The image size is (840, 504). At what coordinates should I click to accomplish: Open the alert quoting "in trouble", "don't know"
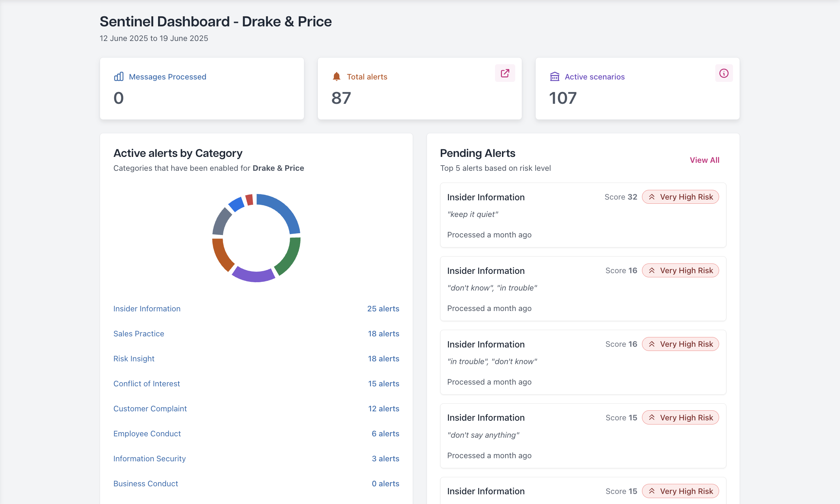coord(583,362)
